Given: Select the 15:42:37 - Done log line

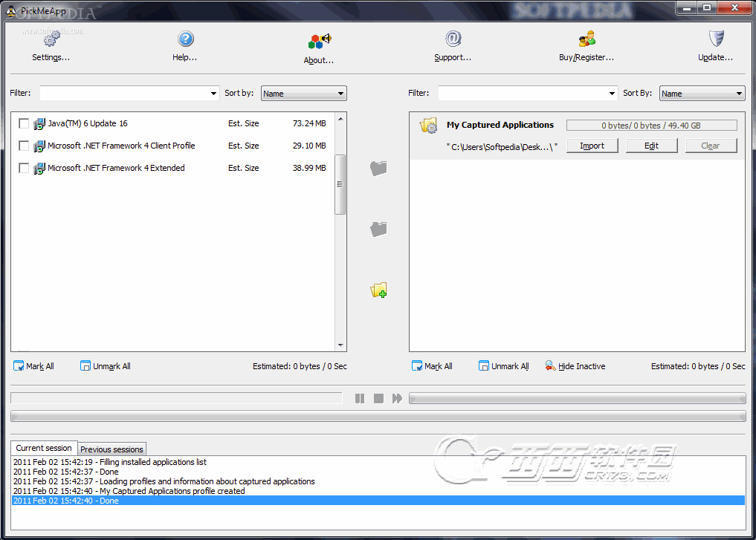Looking at the screenshot, I should point(65,472).
